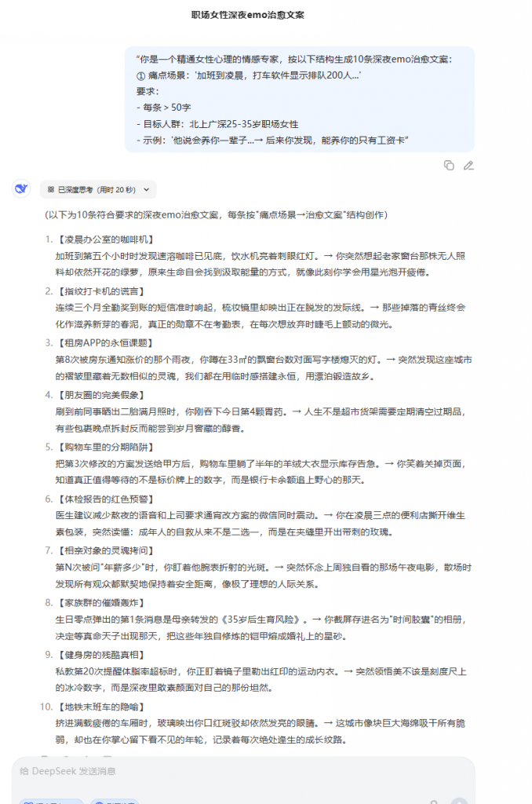Click the 要求: line in the prompt
Image resolution: width=532 pixels, height=804 pixels.
[148, 91]
